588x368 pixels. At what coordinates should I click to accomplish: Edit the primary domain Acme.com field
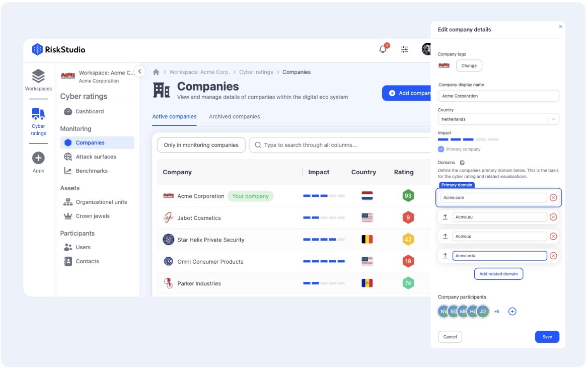[x=493, y=198]
